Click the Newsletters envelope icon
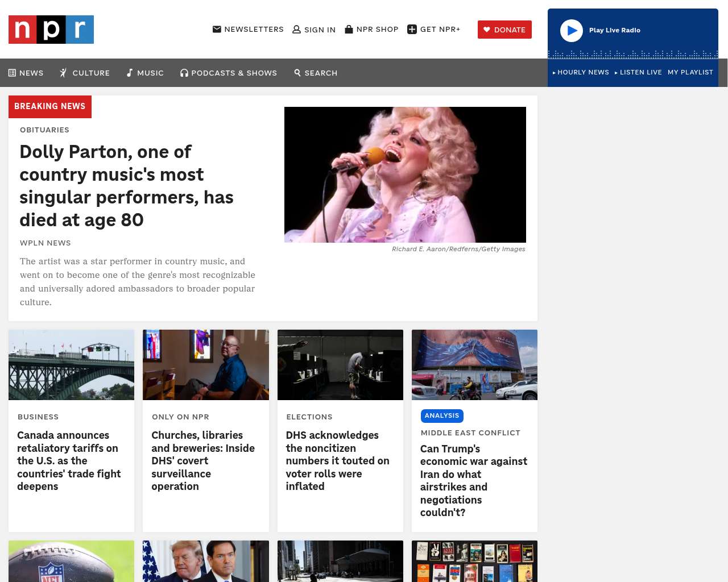Viewport: 728px width, 582px height. coord(217,29)
